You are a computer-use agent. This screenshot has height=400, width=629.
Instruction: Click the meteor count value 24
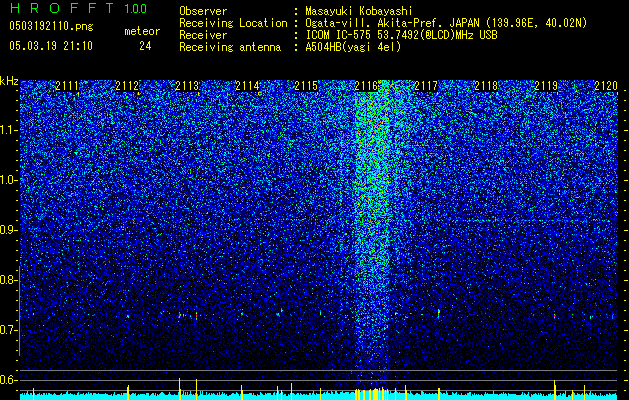coord(145,46)
